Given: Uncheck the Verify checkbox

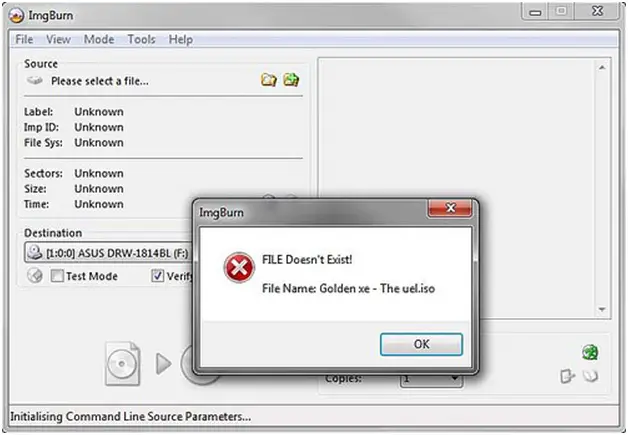Looking at the screenshot, I should [157, 276].
